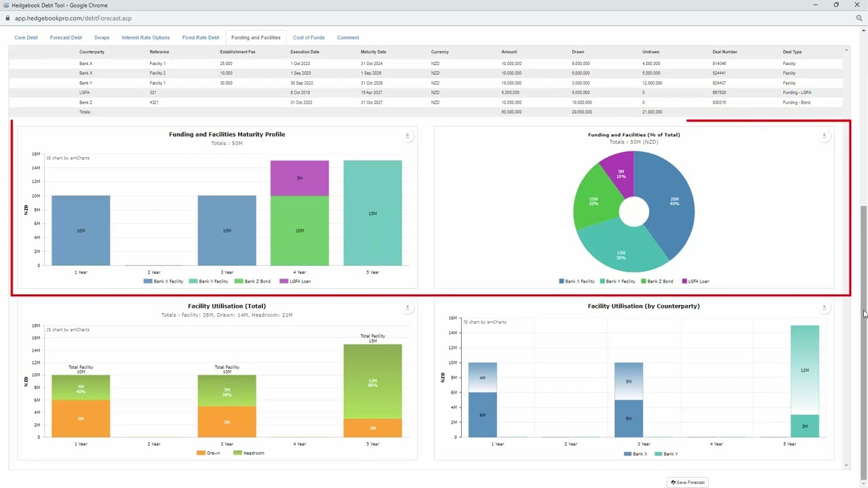The image size is (868, 488).
Task: Toggle Bank Y in the counterparty chart legend
Action: tap(667, 454)
